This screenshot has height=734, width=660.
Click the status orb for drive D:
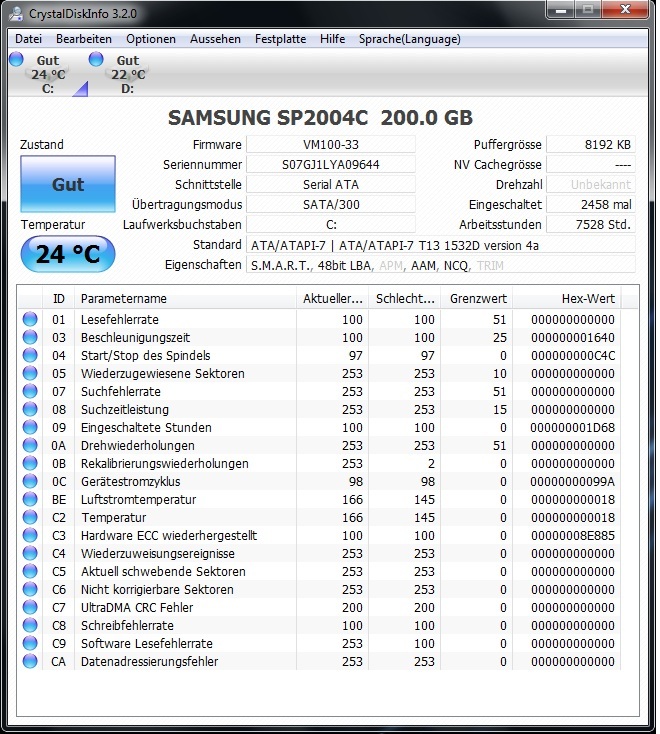[x=96, y=59]
